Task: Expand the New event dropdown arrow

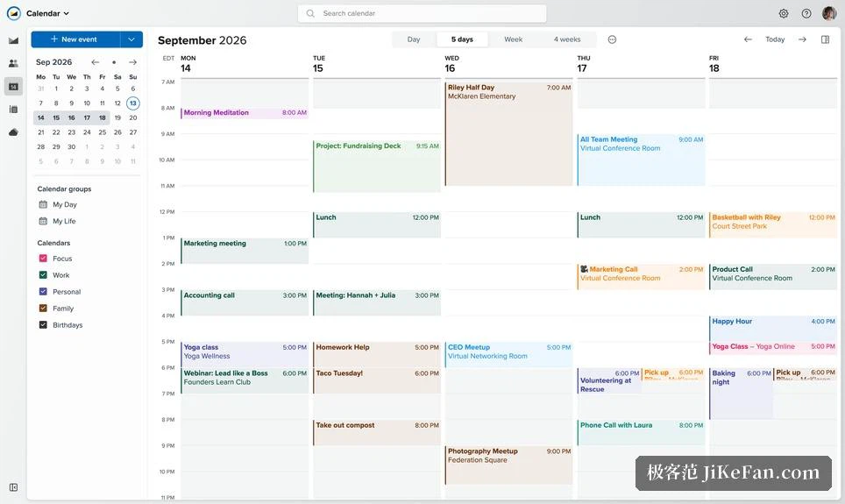Action: pos(131,39)
